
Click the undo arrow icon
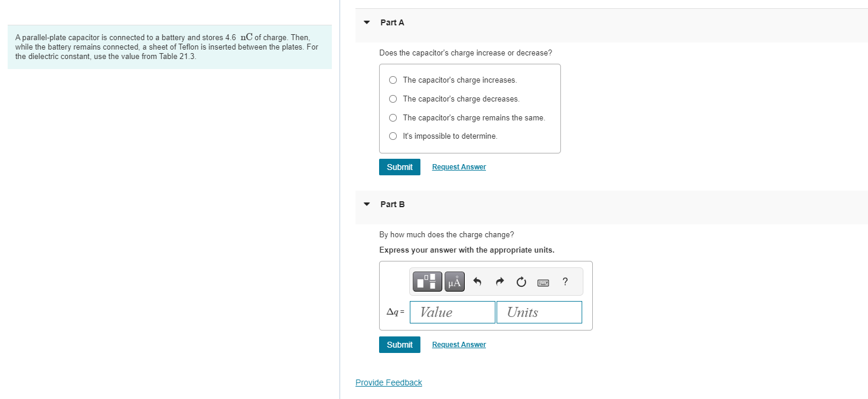tap(478, 282)
